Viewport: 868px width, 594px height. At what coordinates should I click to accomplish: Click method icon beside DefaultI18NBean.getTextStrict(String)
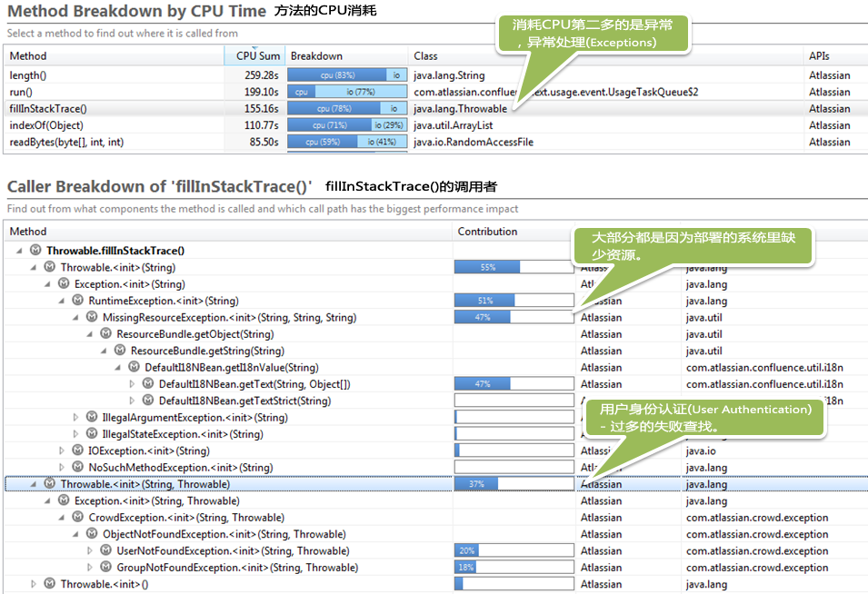click(x=148, y=400)
